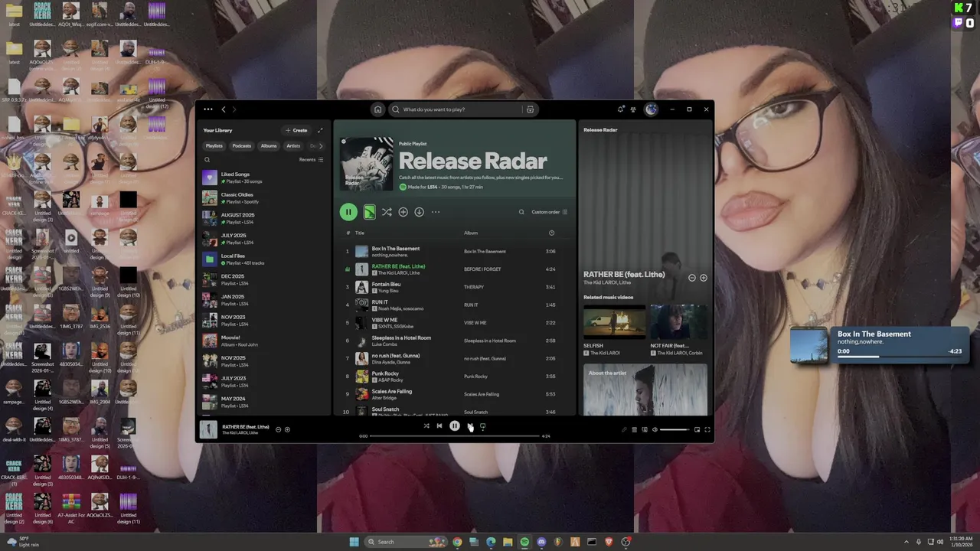The width and height of the screenshot is (980, 551).
Task: Seek on the song progress bar
Action: (455, 436)
